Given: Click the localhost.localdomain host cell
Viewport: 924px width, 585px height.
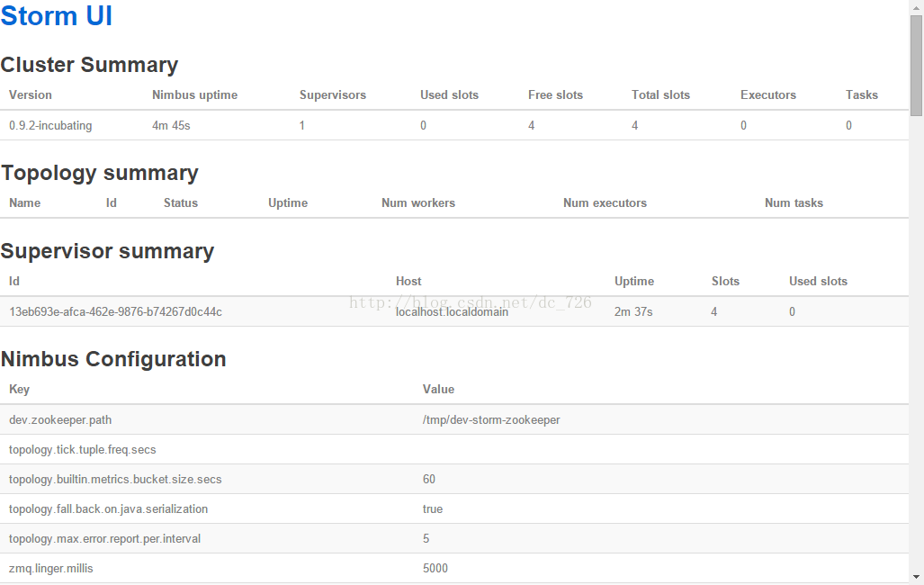Looking at the screenshot, I should (452, 312).
